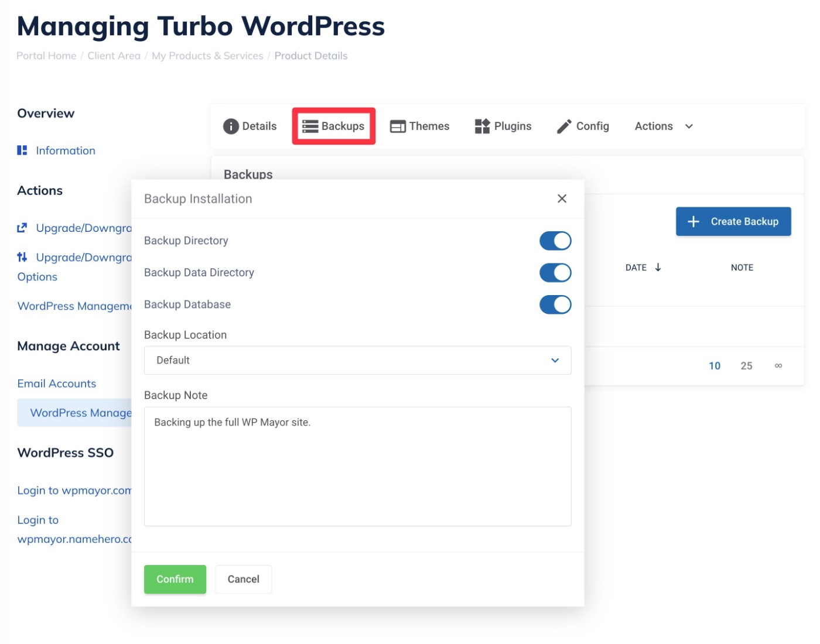This screenshot has height=644, width=820.
Task: Select highlighted WordPress Manager sidebar item
Action: (74, 413)
